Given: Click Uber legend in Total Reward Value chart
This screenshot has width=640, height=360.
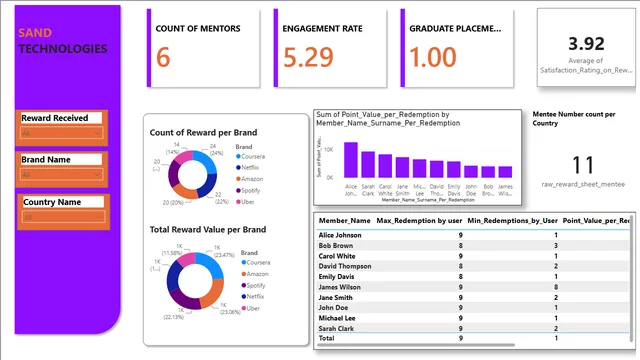Looking at the screenshot, I should pos(250,308).
